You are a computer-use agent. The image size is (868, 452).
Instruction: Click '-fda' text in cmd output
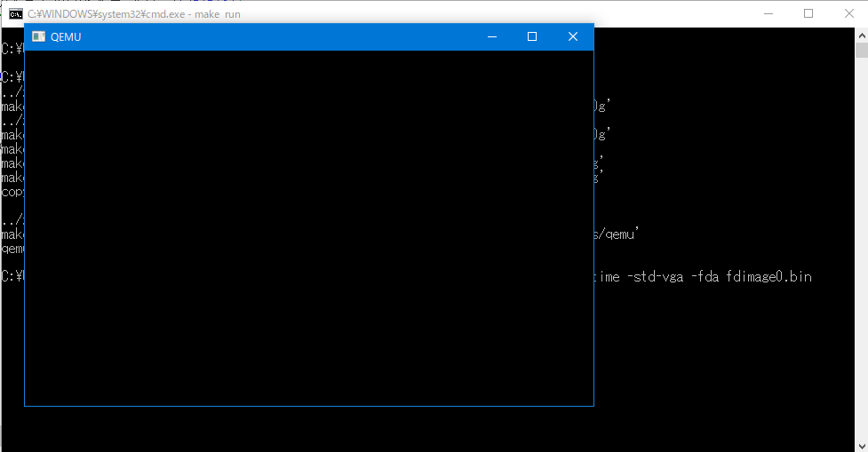[x=705, y=277]
